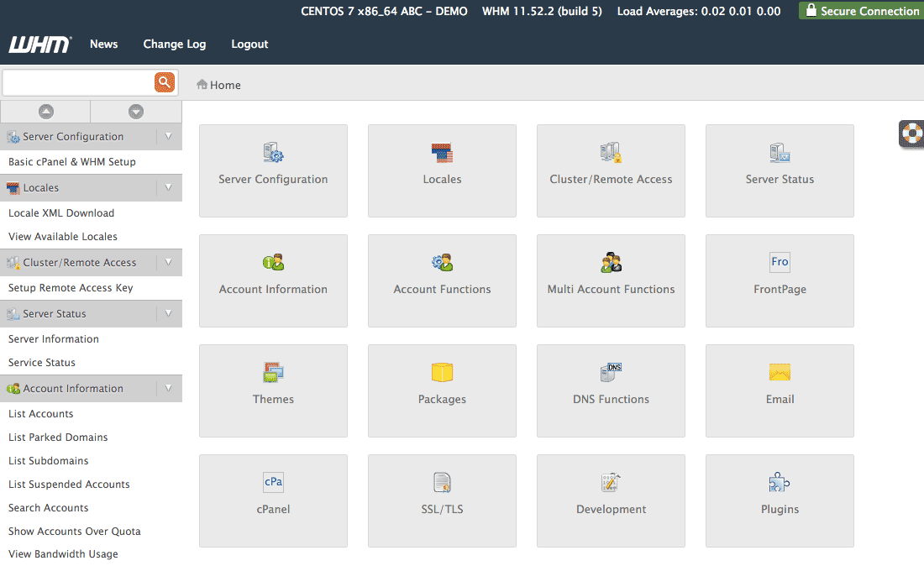The height and width of the screenshot is (566, 924).
Task: Open List Accounts sidebar link
Action: (40, 414)
